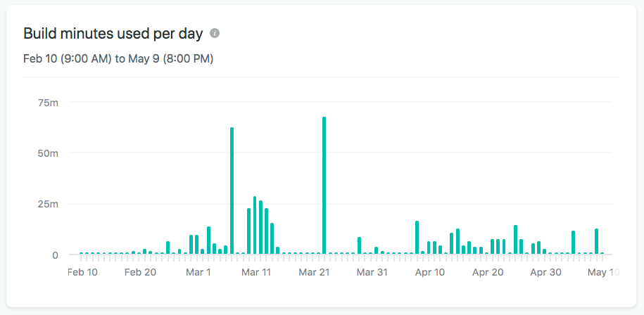Viewport: 644px width, 315px height.
Task: Click the Apr 10 x-axis label
Action: tap(429, 272)
